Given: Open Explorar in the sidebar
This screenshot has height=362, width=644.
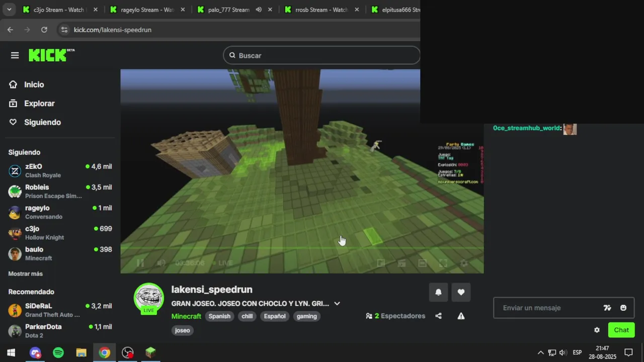Looking at the screenshot, I should coord(39,103).
